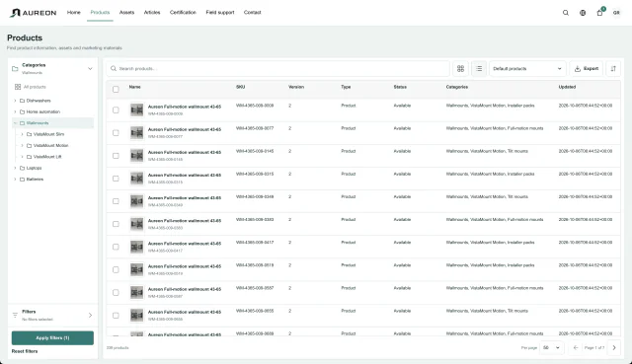
Task: Click the VistaMount Lift folder icon
Action: tap(29, 157)
